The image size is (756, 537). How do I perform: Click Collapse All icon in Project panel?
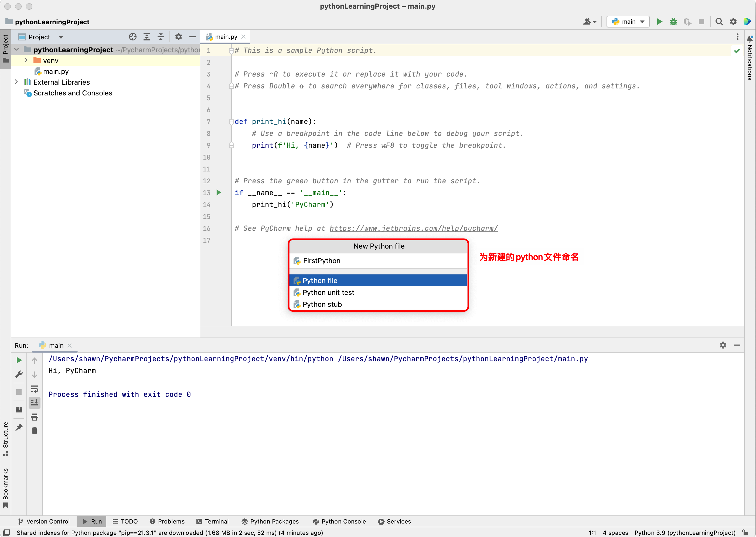[161, 37]
